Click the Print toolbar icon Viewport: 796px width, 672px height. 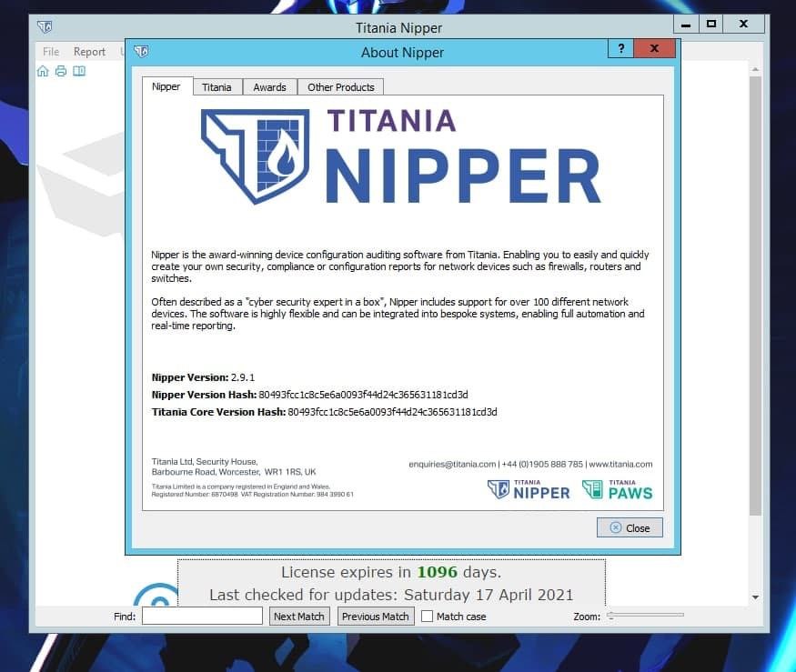(61, 71)
